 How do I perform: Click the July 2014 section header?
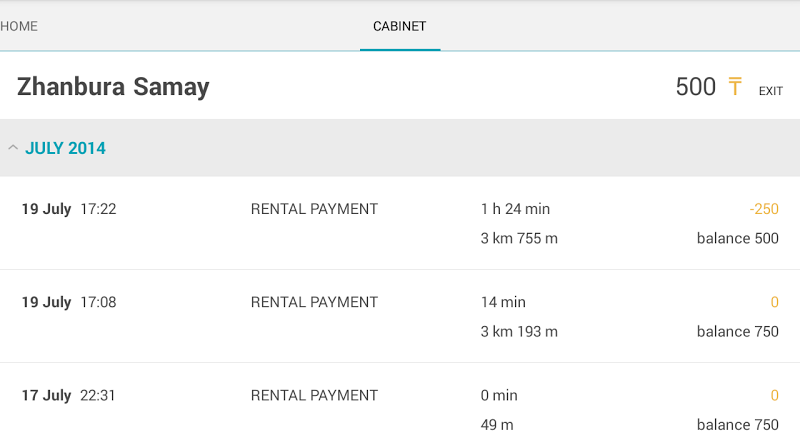tap(66, 148)
